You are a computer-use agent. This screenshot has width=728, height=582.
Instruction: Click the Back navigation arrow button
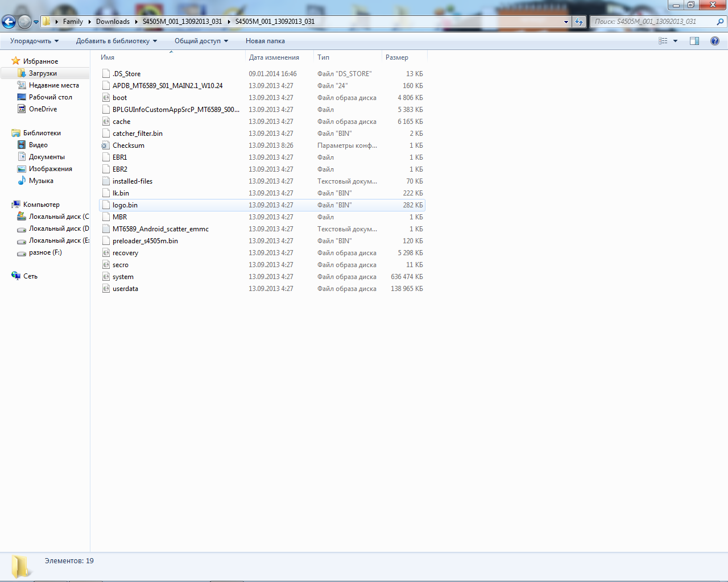pyautogui.click(x=9, y=22)
